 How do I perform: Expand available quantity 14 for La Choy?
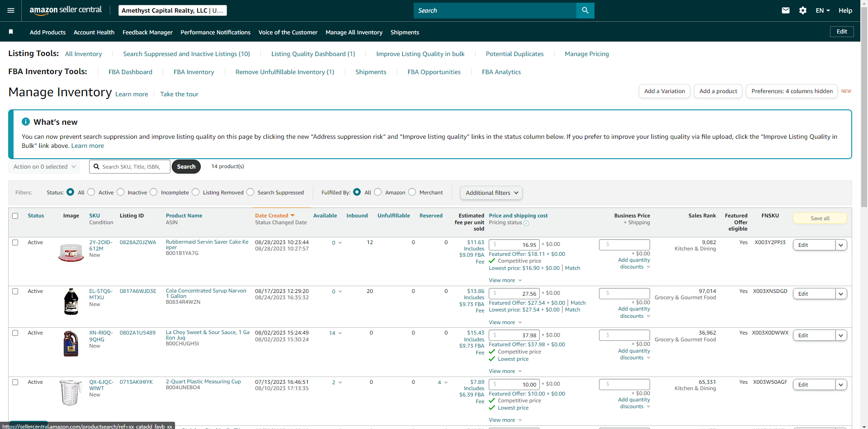point(335,333)
